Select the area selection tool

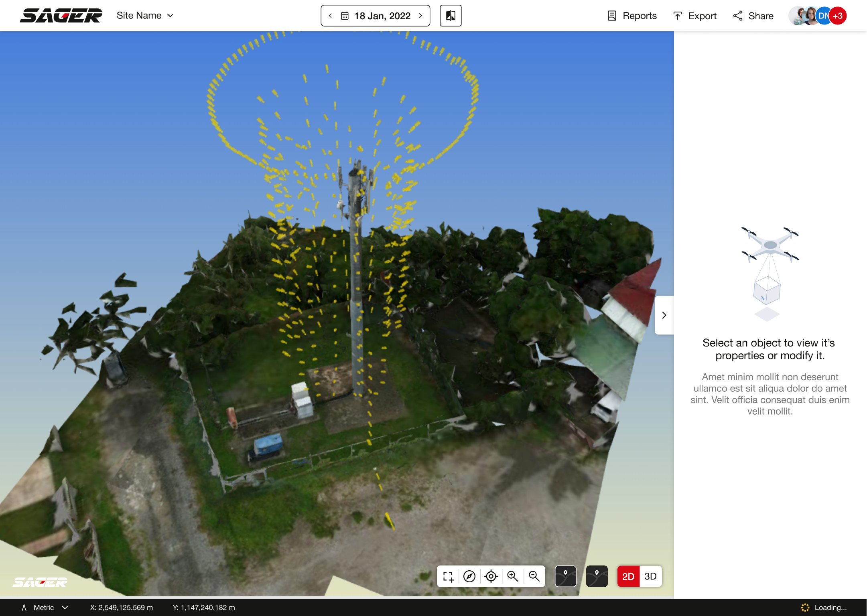(448, 576)
